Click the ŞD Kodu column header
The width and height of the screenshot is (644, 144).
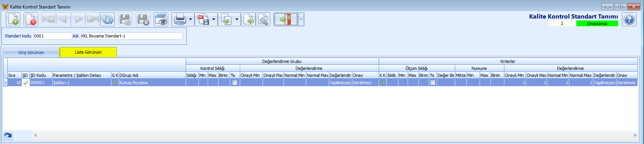pyautogui.click(x=41, y=75)
